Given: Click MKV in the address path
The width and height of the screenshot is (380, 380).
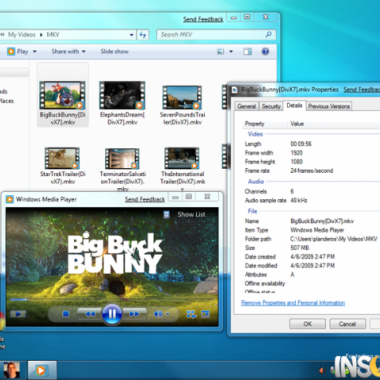Looking at the screenshot, I should tap(53, 34).
